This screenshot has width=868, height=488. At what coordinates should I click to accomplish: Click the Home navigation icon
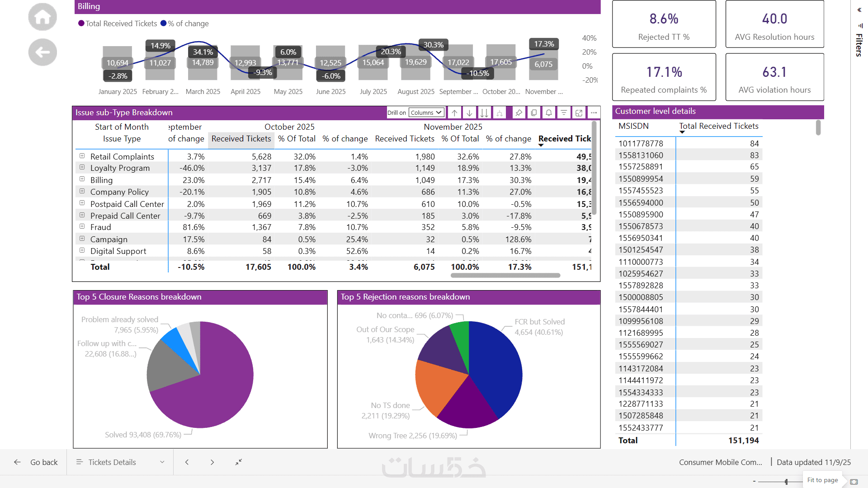coord(42,17)
